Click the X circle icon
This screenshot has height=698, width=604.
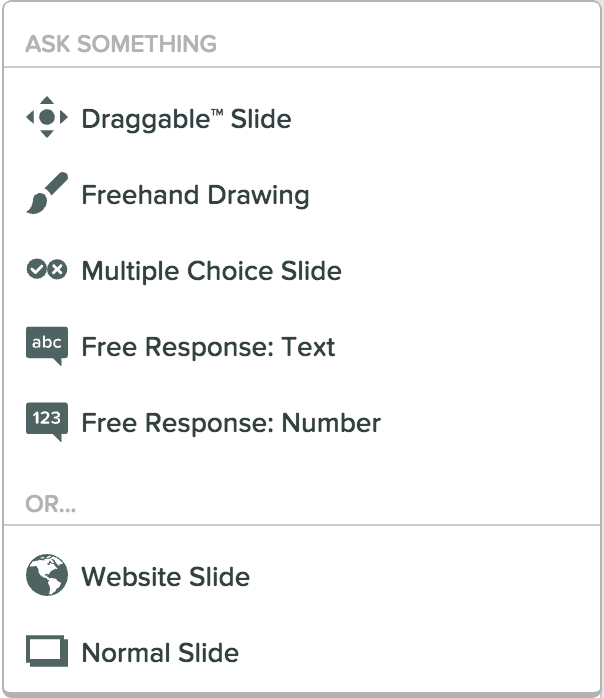57,270
